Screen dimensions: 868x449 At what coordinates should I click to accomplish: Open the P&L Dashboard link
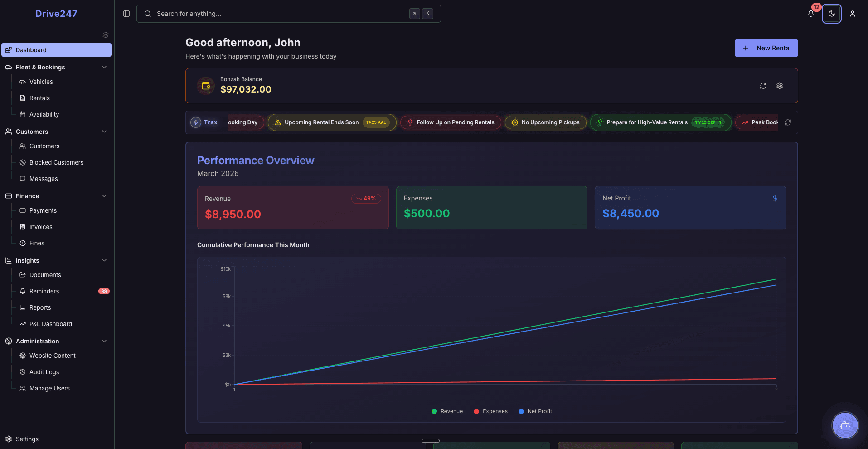point(50,324)
